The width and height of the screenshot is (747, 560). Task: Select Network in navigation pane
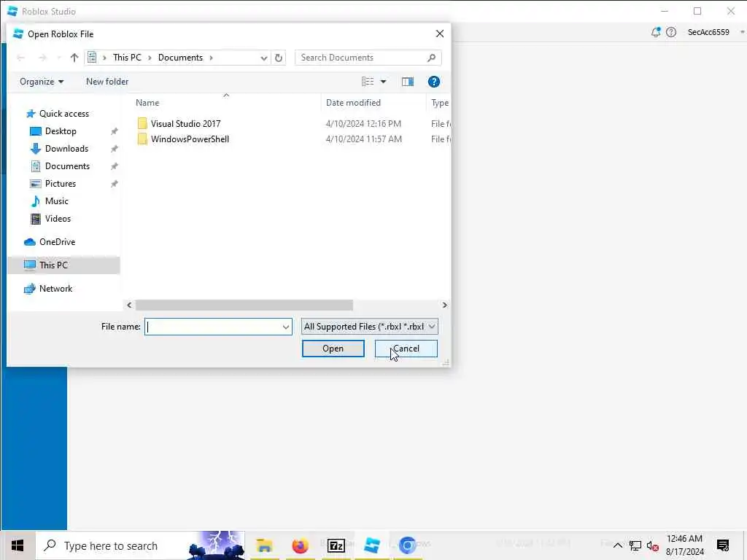55,289
